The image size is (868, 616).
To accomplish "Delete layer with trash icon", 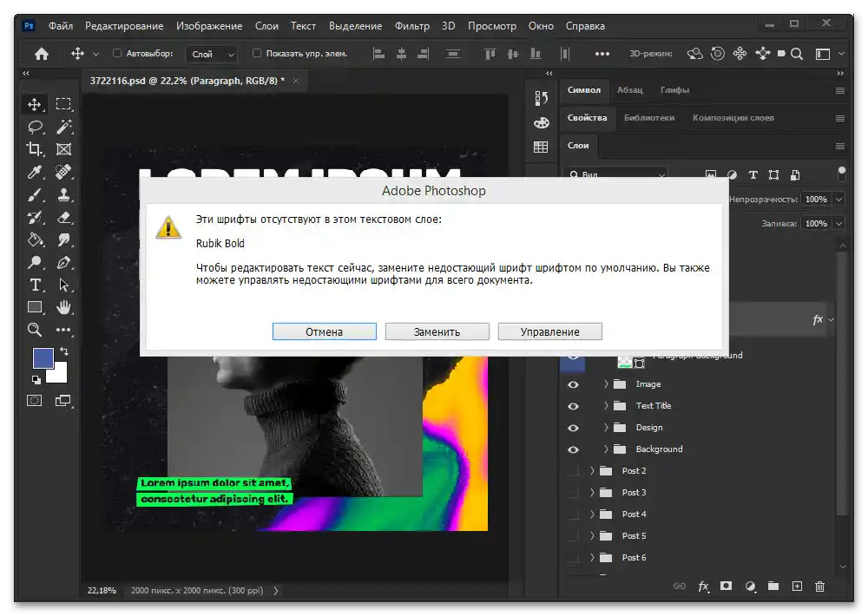I will [820, 587].
